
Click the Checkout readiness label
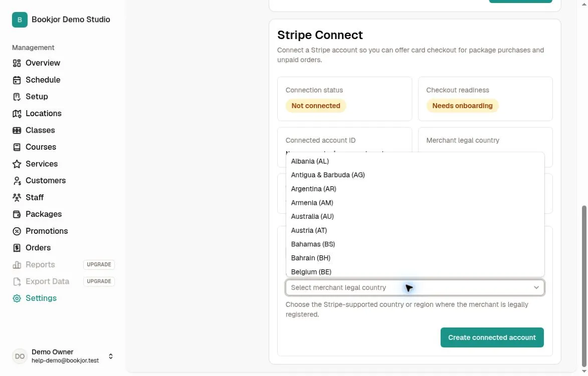458,90
